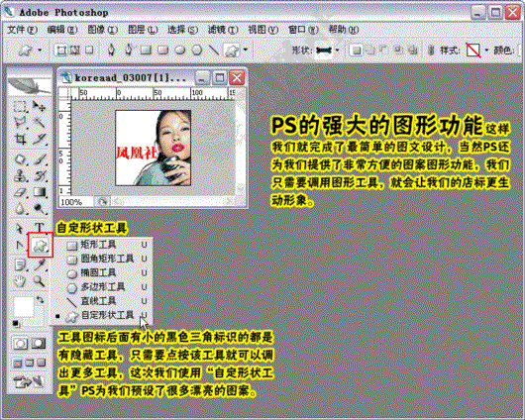Choose the Pen tool in options bar
The image size is (525, 420).
click(111, 50)
